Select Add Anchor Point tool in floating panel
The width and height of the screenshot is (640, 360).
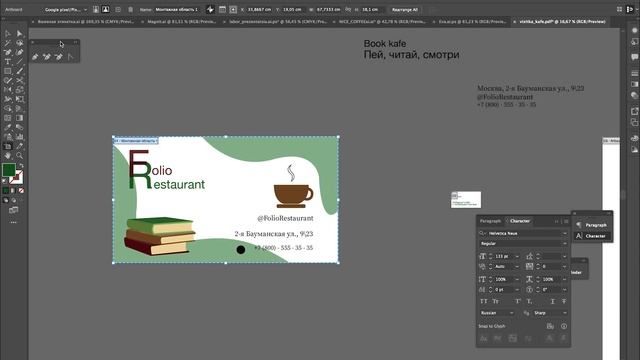point(47,57)
